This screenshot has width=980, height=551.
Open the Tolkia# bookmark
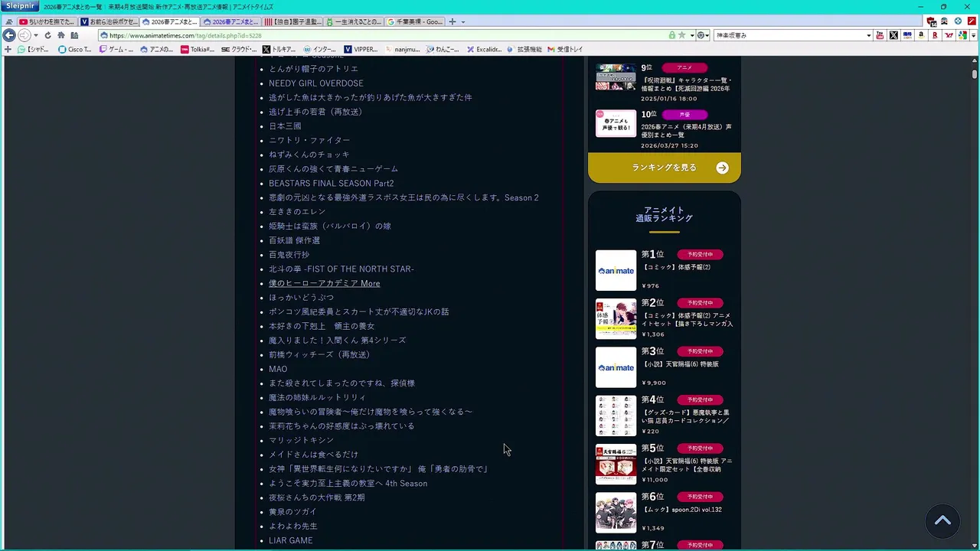pyautogui.click(x=198, y=49)
